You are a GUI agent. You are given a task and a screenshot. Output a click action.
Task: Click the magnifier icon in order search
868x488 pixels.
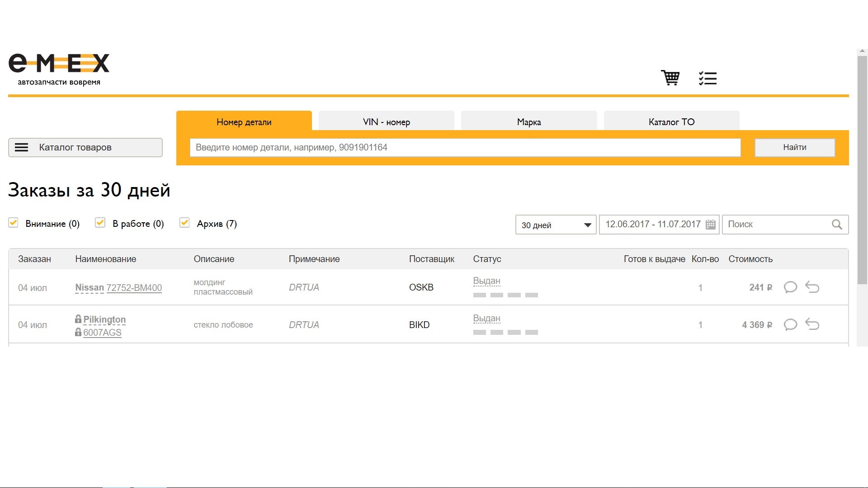pos(837,225)
